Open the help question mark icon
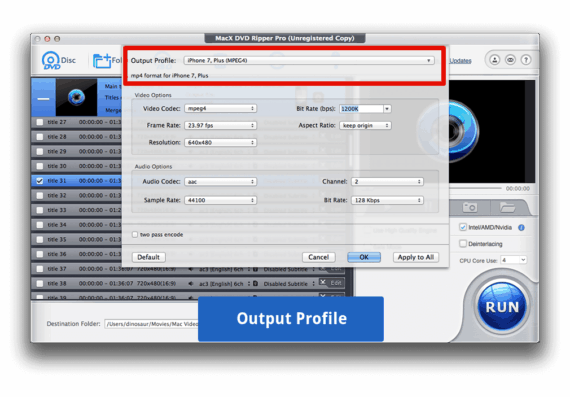The height and width of the screenshot is (397, 570). pyautogui.click(x=526, y=60)
